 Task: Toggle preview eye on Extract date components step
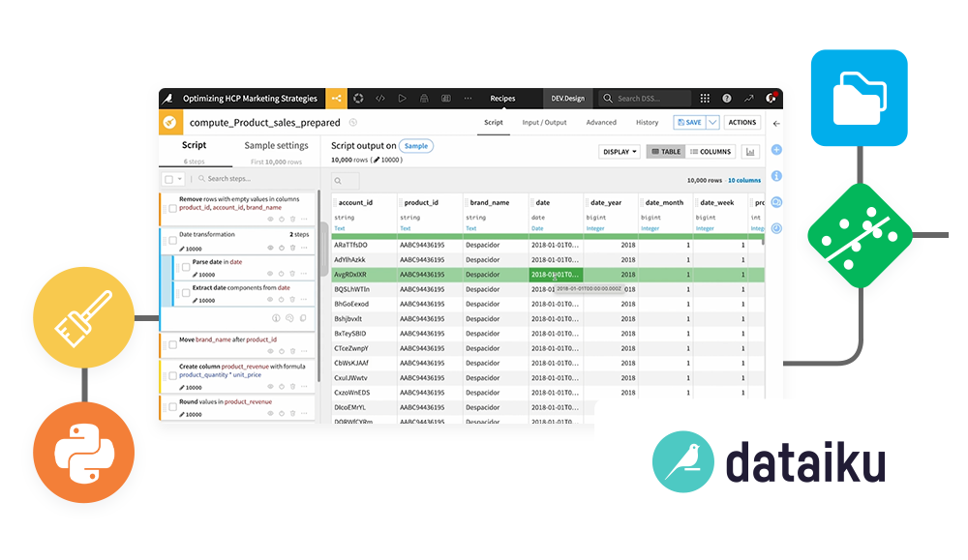pyautogui.click(x=270, y=300)
